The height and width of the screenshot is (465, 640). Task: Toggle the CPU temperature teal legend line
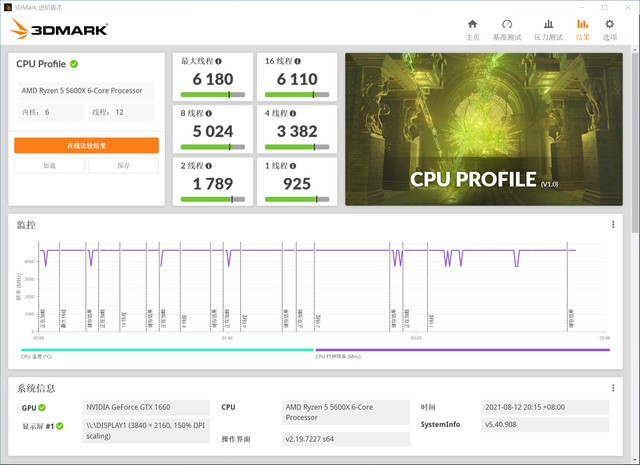click(167, 350)
